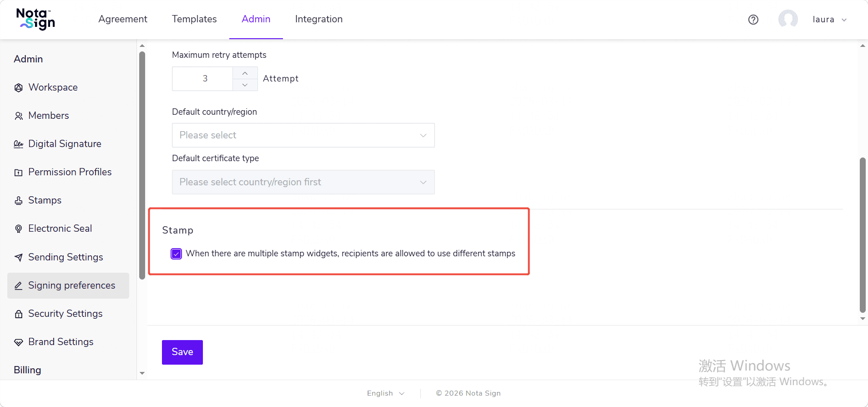Open the English language selector
The image size is (868, 407).
(386, 393)
